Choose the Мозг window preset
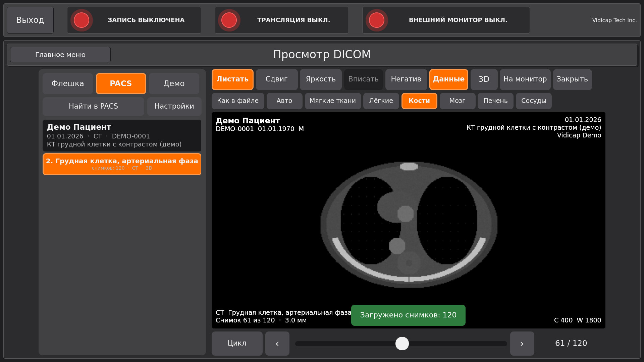644x362 pixels. click(x=458, y=101)
